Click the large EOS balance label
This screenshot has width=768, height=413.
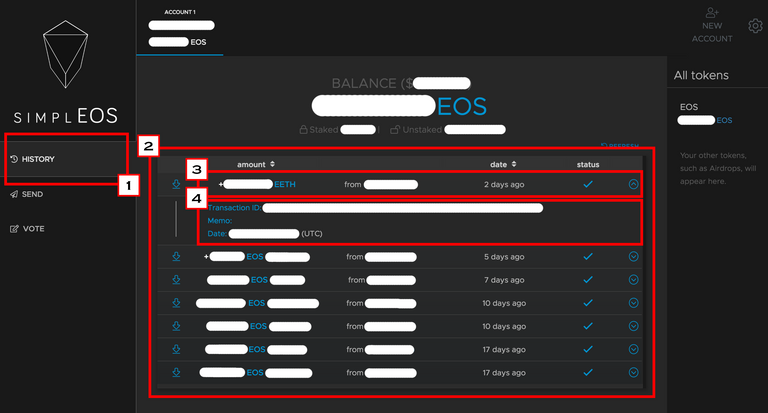tap(461, 106)
